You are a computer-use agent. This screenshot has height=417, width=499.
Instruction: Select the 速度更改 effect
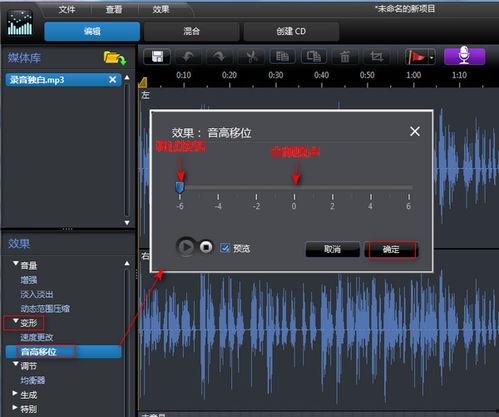pyautogui.click(x=37, y=337)
